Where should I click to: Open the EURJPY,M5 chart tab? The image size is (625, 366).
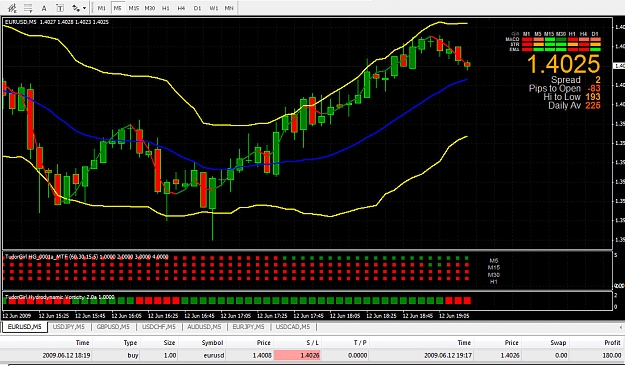pos(248,327)
